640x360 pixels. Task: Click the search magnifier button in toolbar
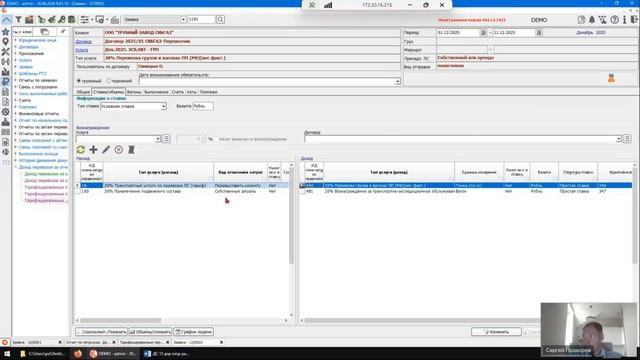coord(220,19)
